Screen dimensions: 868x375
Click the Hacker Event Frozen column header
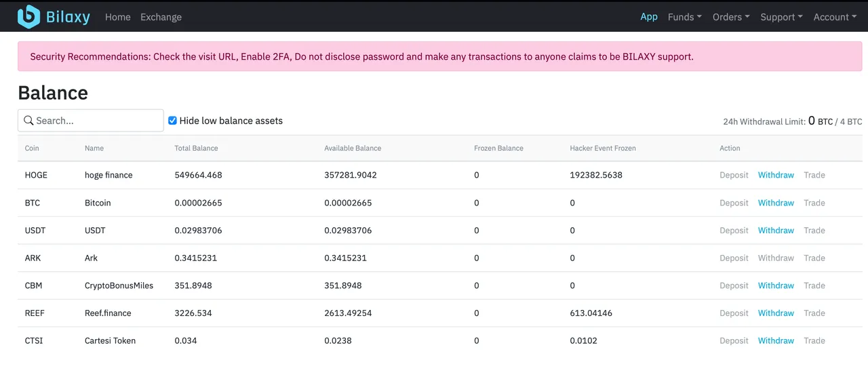pyautogui.click(x=603, y=148)
